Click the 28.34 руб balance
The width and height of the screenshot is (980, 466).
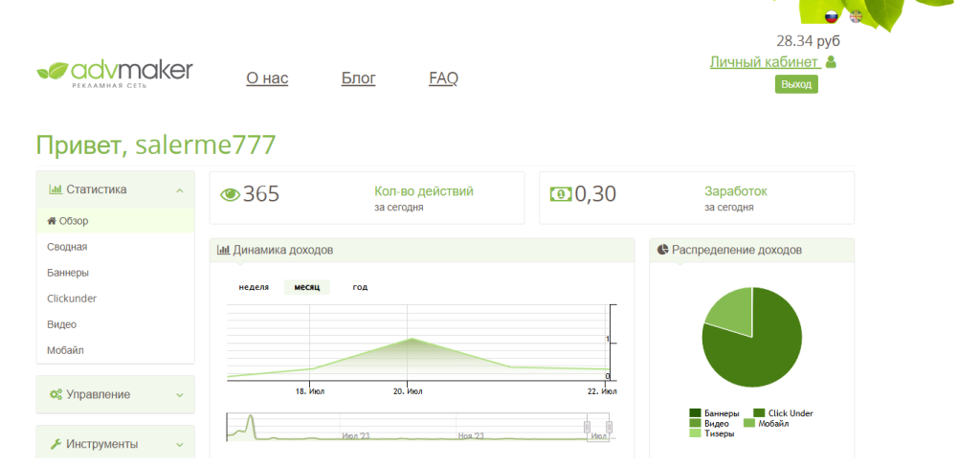(808, 41)
